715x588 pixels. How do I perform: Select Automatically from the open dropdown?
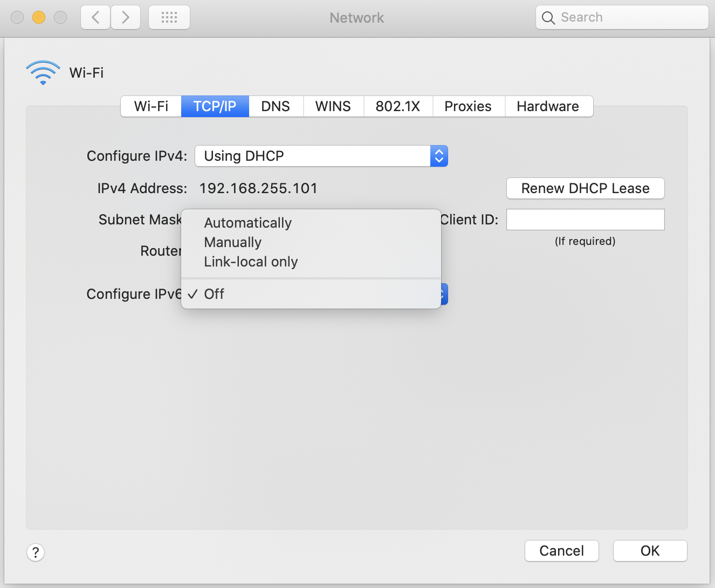(247, 222)
